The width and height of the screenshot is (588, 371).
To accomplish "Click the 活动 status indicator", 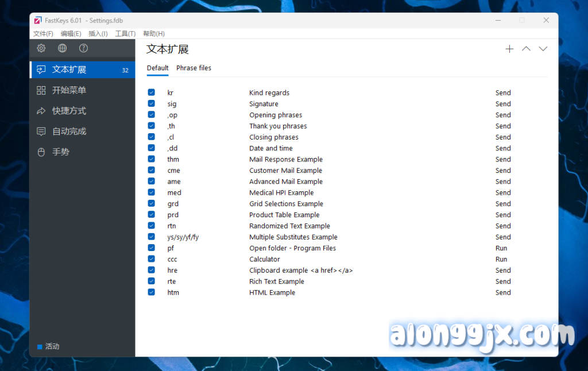I will (x=49, y=347).
